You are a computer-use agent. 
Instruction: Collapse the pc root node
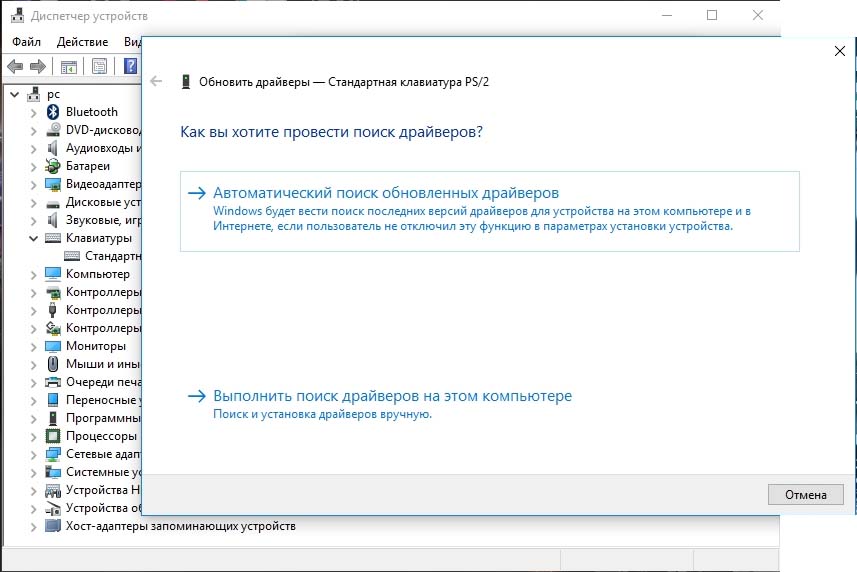pos(15,95)
